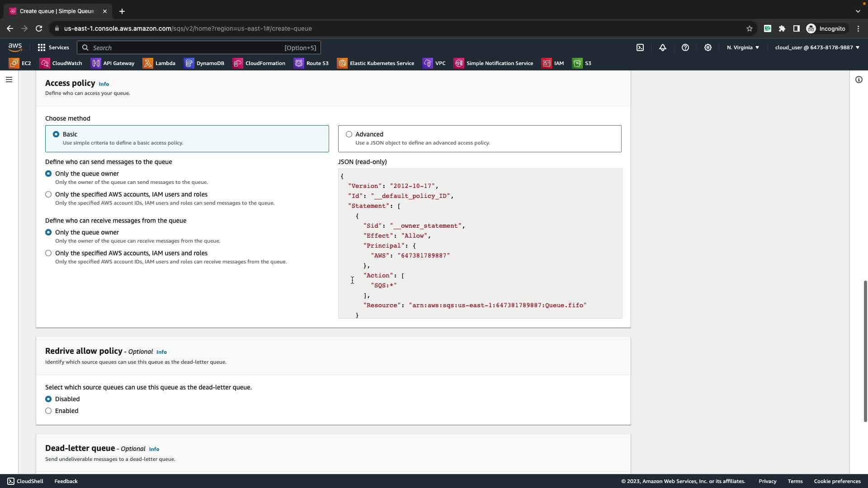Expand the left hamburger navigation menu
Screen dimensions: 868x488
tap(9, 80)
